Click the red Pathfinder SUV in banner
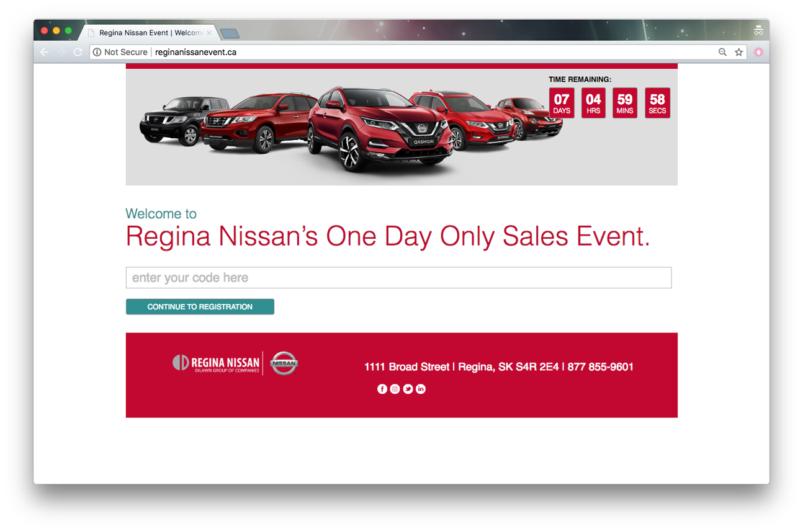This screenshot has width=803, height=532. pyautogui.click(x=261, y=122)
